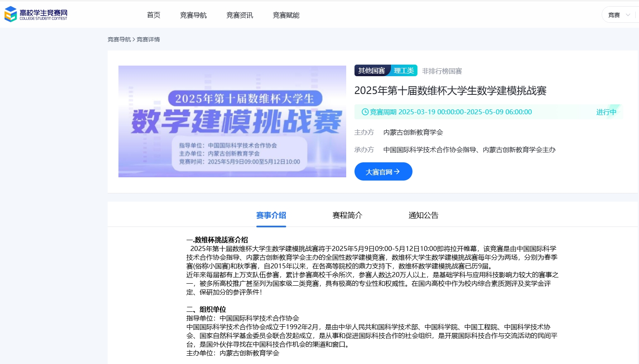Click the 竞赛详情 breadcrumb text
This screenshot has height=364, width=639.
(x=148, y=39)
